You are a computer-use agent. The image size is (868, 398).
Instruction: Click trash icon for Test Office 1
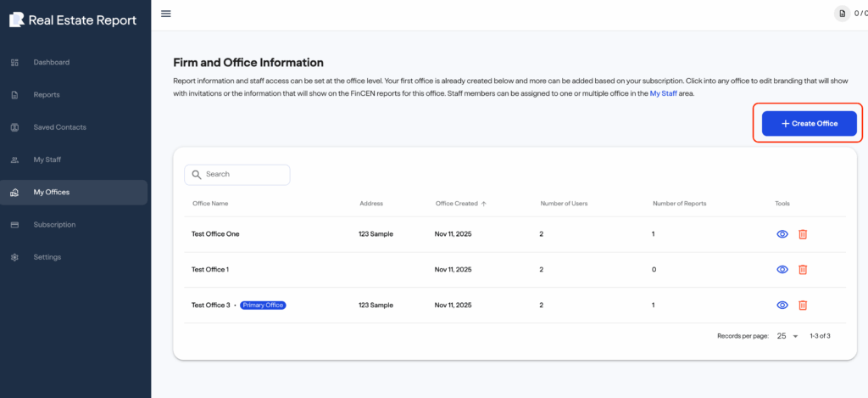click(803, 270)
